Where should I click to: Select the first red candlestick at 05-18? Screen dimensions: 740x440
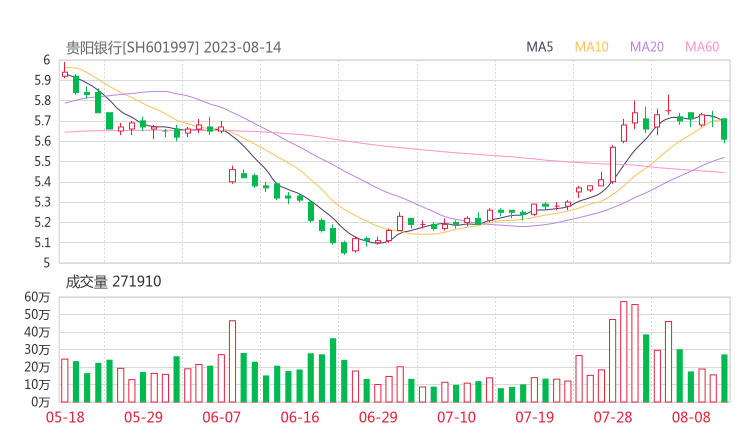pos(65,71)
